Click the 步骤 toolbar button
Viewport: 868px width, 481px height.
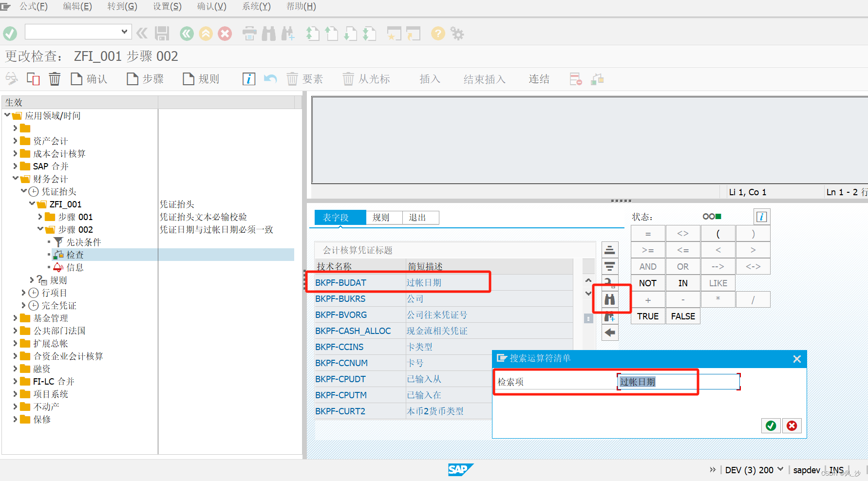pyautogui.click(x=145, y=79)
